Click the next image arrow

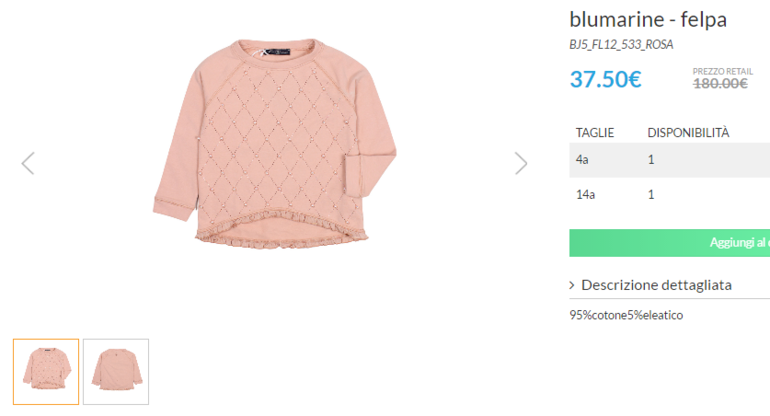pos(520,163)
